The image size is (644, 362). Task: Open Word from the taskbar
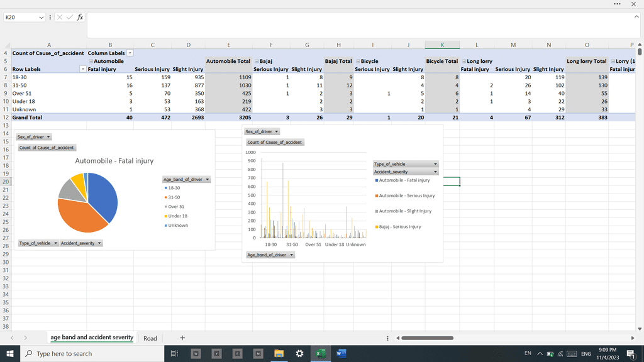341,353
